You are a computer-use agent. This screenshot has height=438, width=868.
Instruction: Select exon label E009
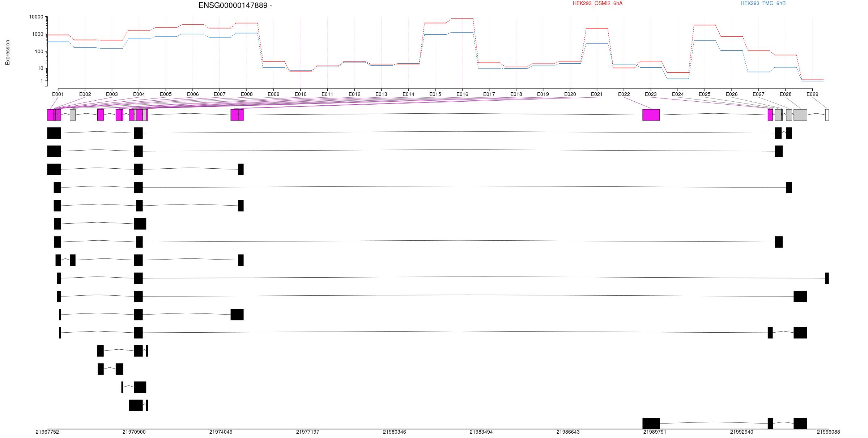pos(273,94)
